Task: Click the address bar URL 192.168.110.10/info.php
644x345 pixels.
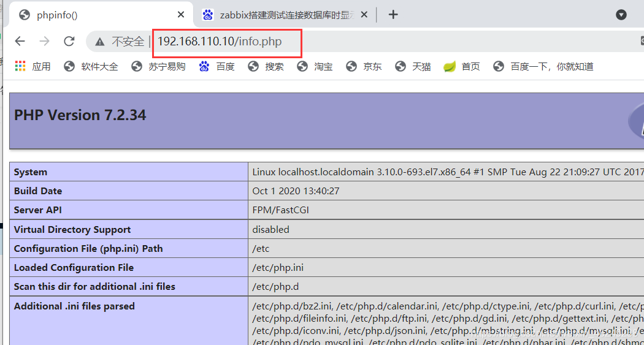Action: tap(220, 42)
